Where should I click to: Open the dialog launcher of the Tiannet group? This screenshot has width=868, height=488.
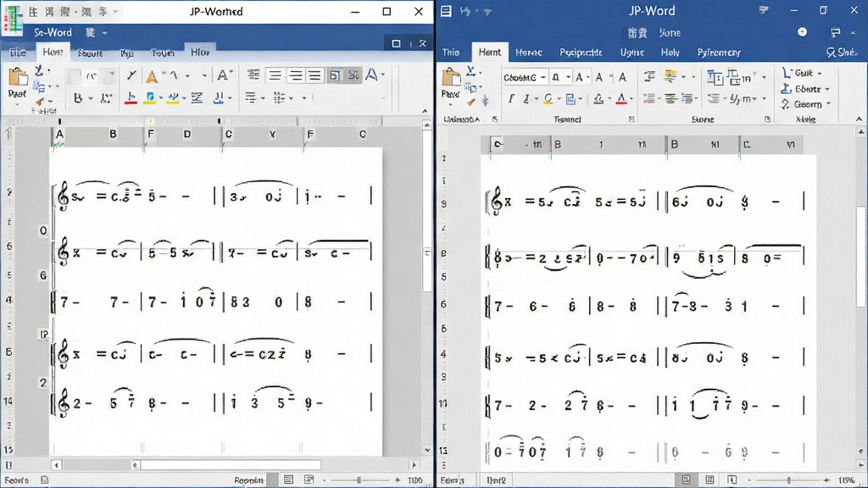coord(631,119)
